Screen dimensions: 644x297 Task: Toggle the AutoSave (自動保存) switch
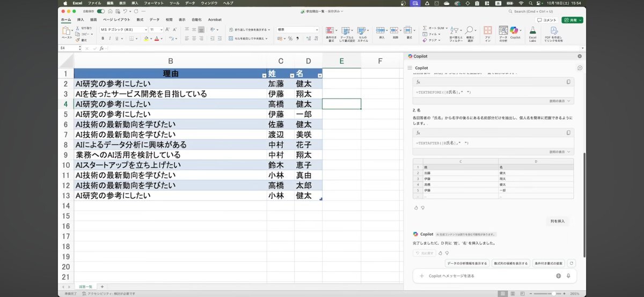click(x=100, y=11)
